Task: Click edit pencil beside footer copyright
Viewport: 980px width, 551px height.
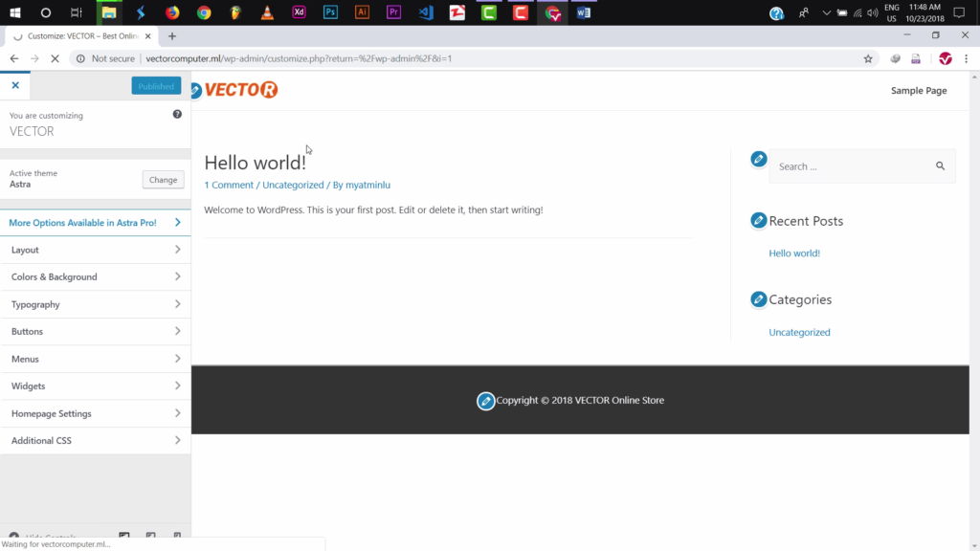Action: 485,401
